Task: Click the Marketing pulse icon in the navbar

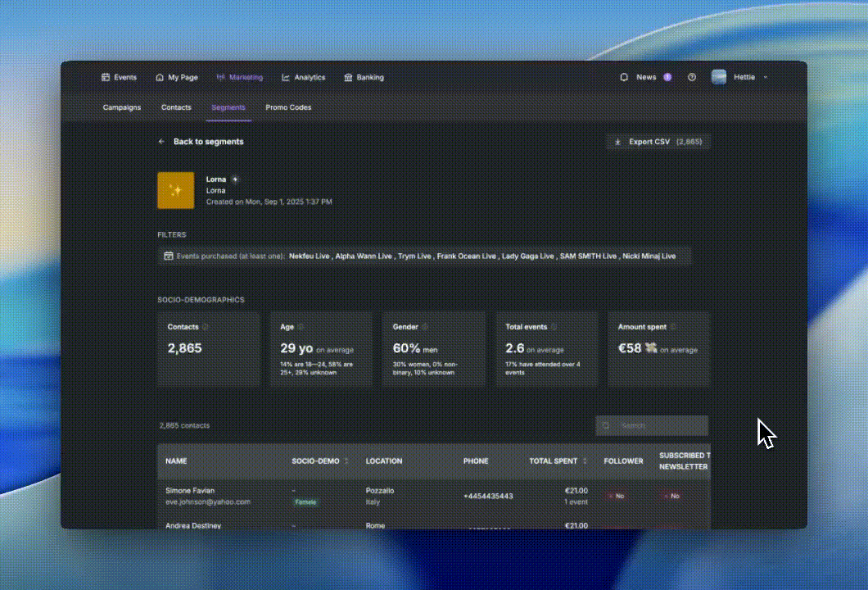Action: coord(219,77)
